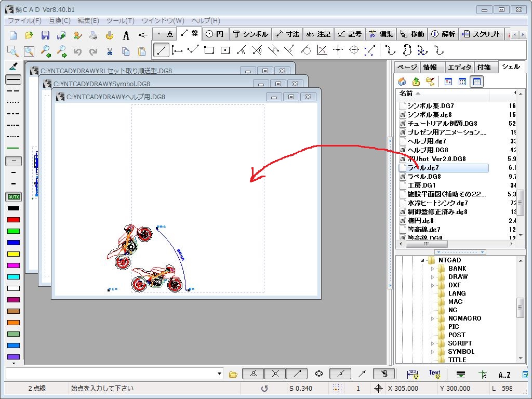Viewport: 532px width, 399px height.
Task: Expand the NCMACRO folder node
Action: point(432,318)
